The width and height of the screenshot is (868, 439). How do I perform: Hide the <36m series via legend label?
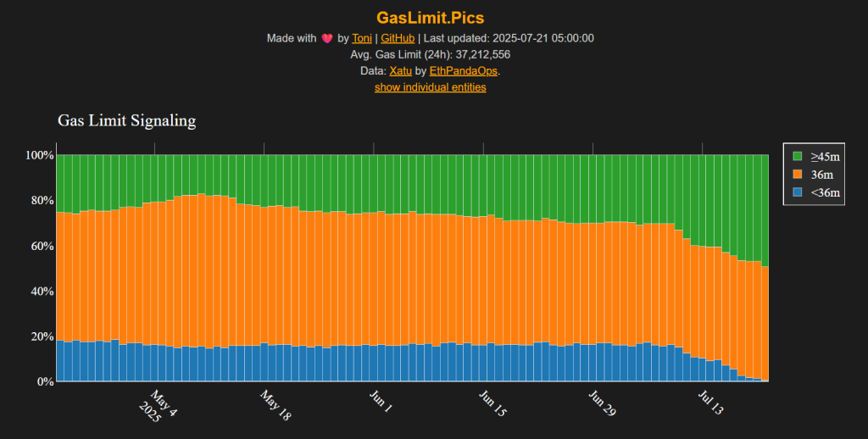click(825, 193)
